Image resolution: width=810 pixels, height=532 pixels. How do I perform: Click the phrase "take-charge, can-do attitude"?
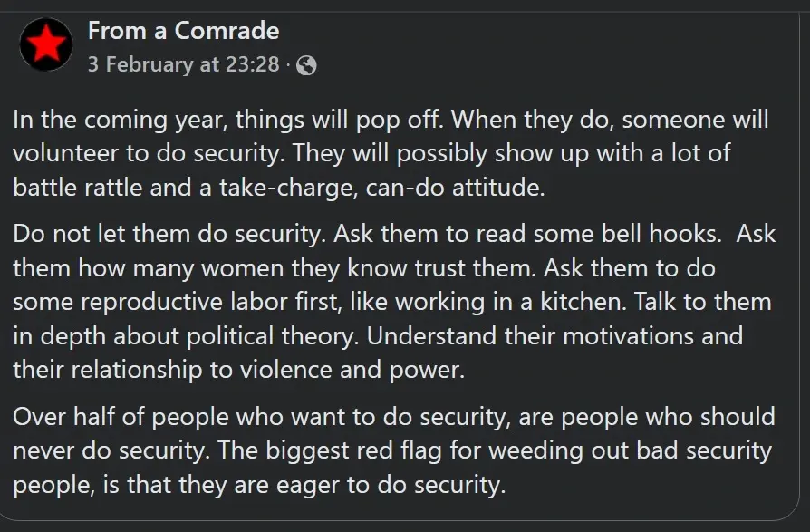[382, 188]
